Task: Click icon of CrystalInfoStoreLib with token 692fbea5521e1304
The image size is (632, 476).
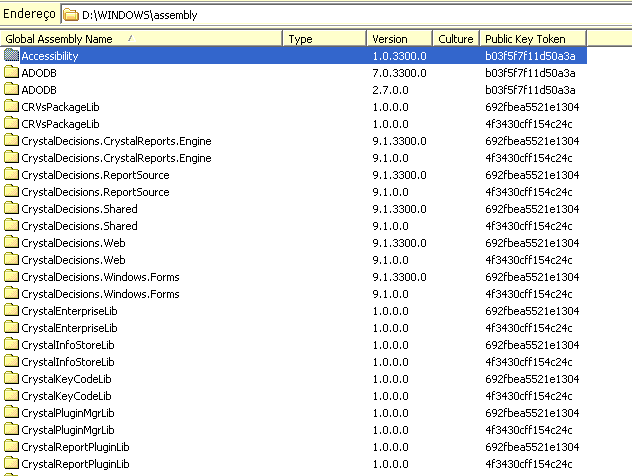Action: coord(11,344)
